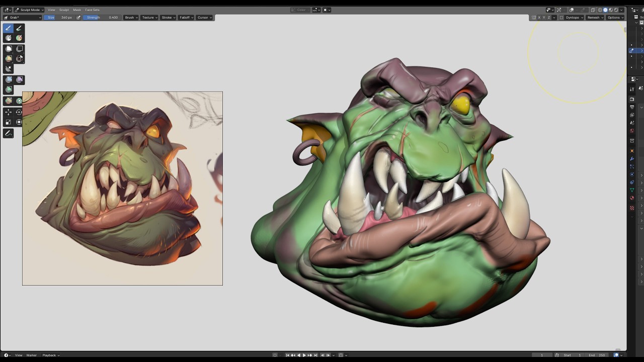The width and height of the screenshot is (644, 362).
Task: Click the brush Size slider
Action: [x=59, y=18]
